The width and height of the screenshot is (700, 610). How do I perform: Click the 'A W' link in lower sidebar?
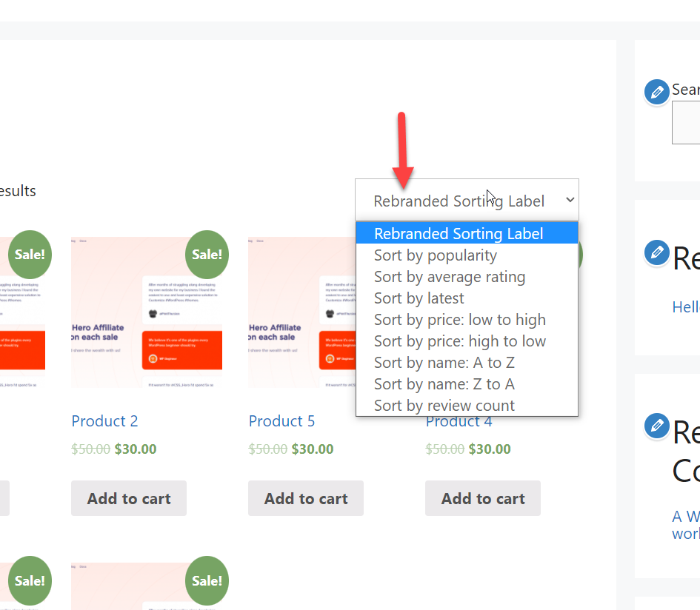[x=686, y=525]
